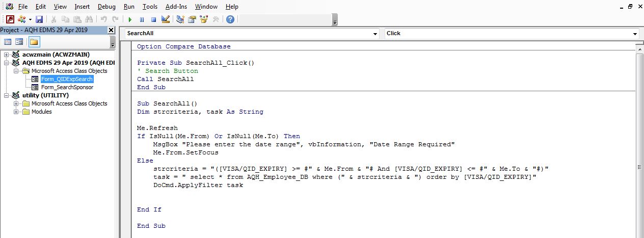
Task: Click the code window vertical scrollbar
Action: (640, 140)
